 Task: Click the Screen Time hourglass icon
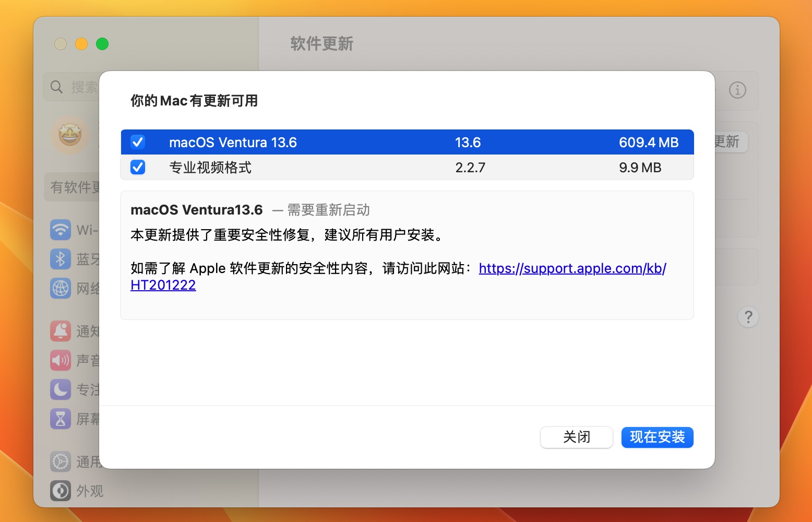click(x=61, y=419)
